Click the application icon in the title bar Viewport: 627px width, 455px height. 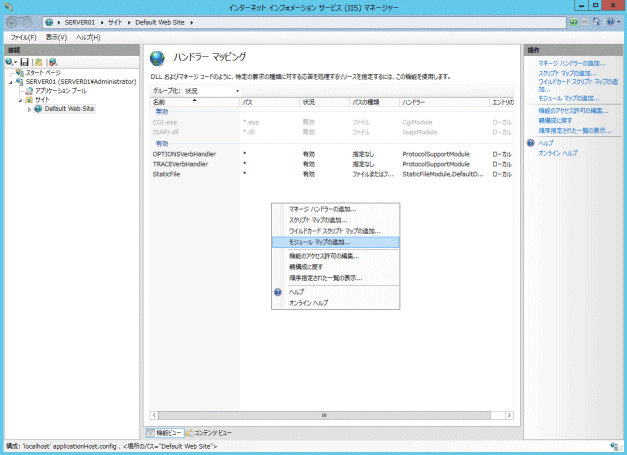[9, 7]
